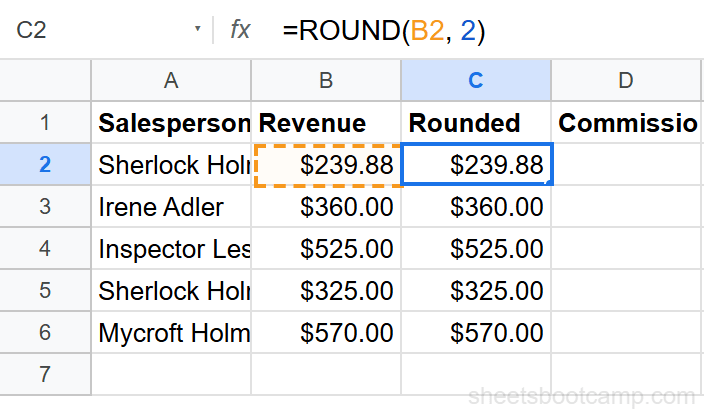704x414 pixels.
Task: Select Revenue cell B2 $239.88
Action: coord(326,164)
